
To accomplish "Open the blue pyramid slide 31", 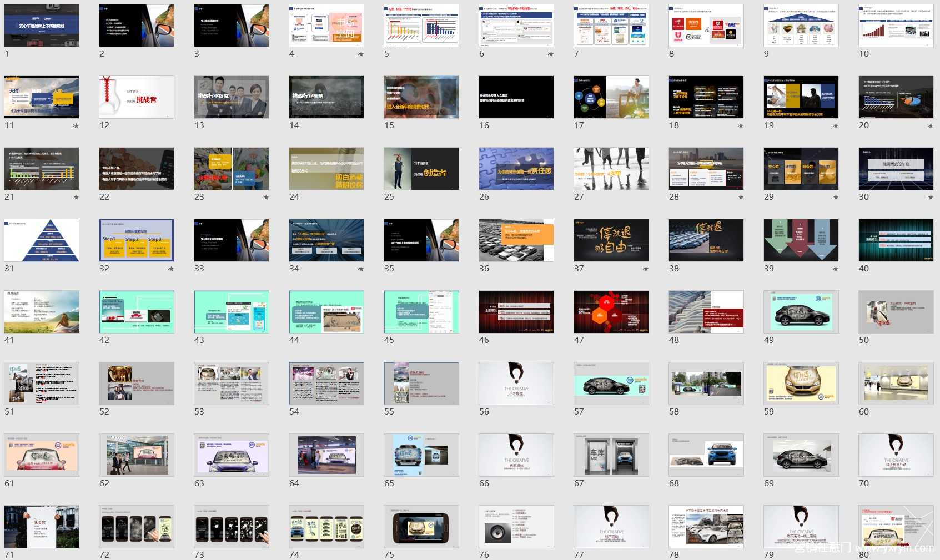I will (x=42, y=240).
